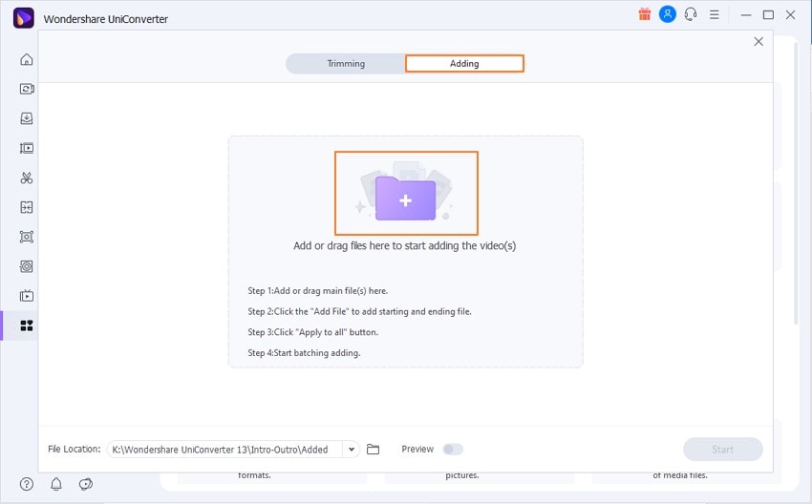This screenshot has width=812, height=504.
Task: Toggle the Preview switch
Action: [x=453, y=450]
